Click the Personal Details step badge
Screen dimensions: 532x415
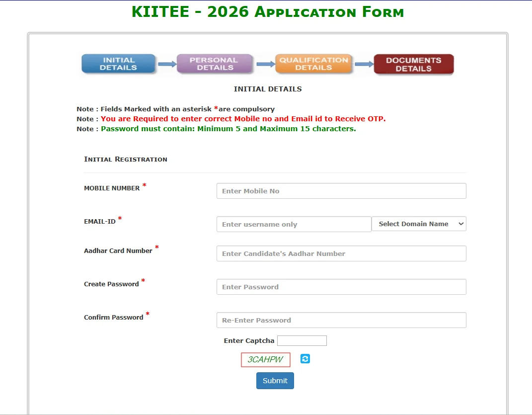pos(215,64)
